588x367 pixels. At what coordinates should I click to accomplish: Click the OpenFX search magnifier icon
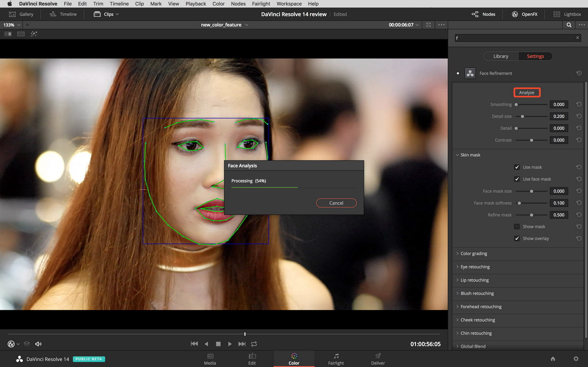[x=569, y=25]
